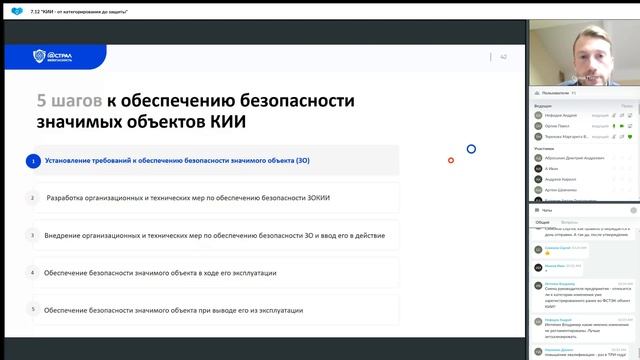Toggle the camera for Нефедов Андрей
This screenshot has height=360, width=640.
622,116
